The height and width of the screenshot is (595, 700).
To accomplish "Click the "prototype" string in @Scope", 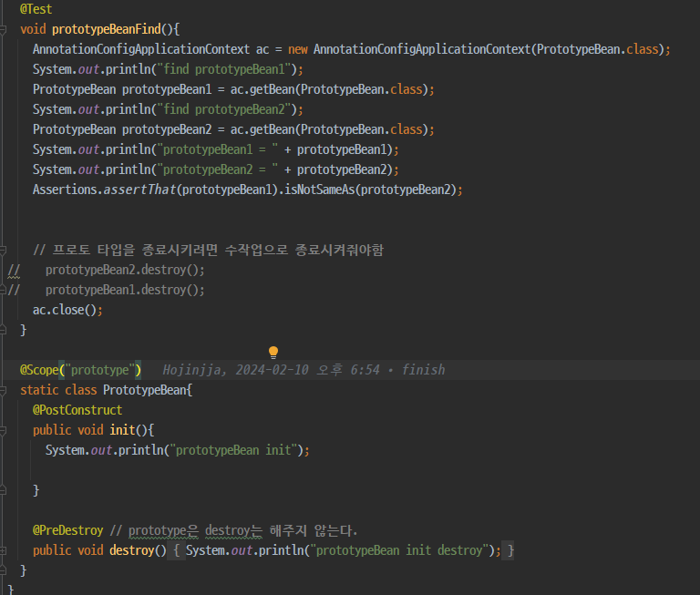I will (x=100, y=370).
